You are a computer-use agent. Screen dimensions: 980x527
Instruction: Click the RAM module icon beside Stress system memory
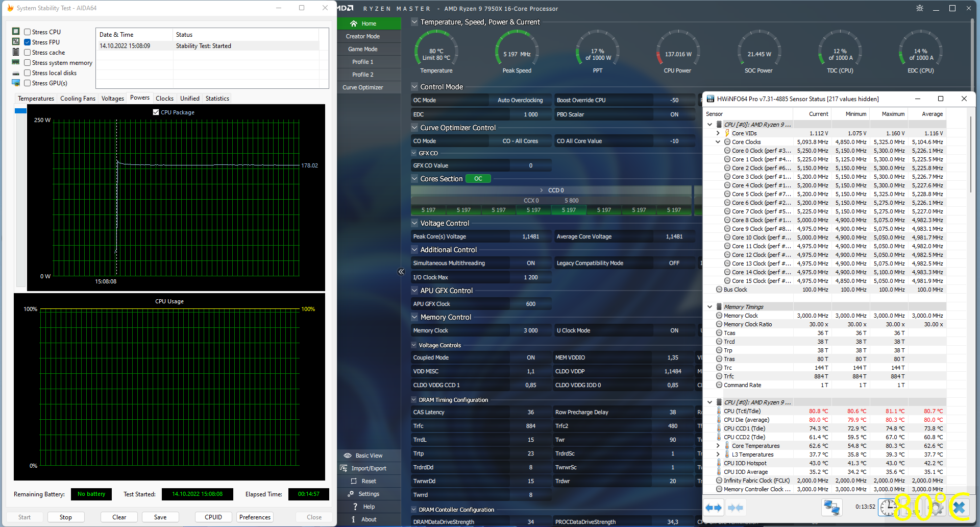point(16,62)
